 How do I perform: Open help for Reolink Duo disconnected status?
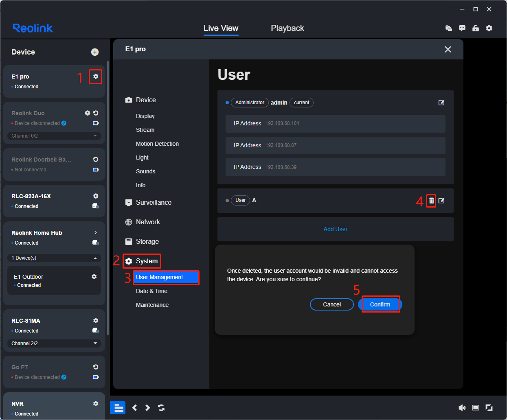click(64, 123)
